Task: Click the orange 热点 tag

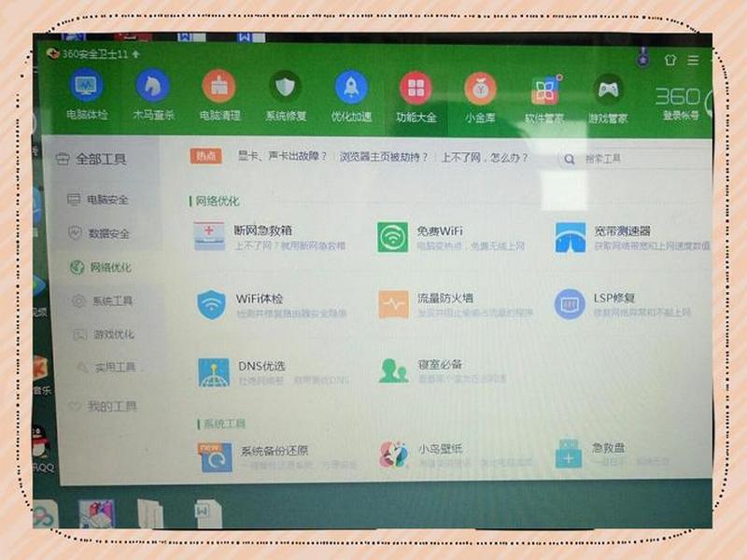Action: [x=205, y=156]
